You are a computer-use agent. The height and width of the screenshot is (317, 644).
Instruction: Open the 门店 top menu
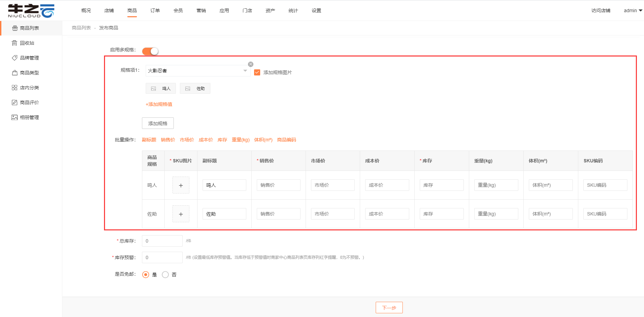247,10
